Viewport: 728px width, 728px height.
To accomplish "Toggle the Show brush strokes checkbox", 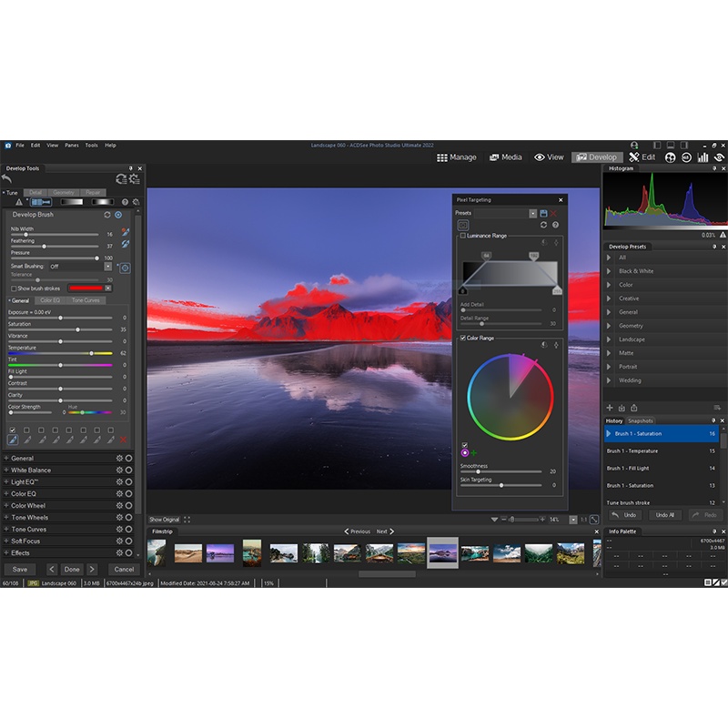I will click(x=13, y=288).
